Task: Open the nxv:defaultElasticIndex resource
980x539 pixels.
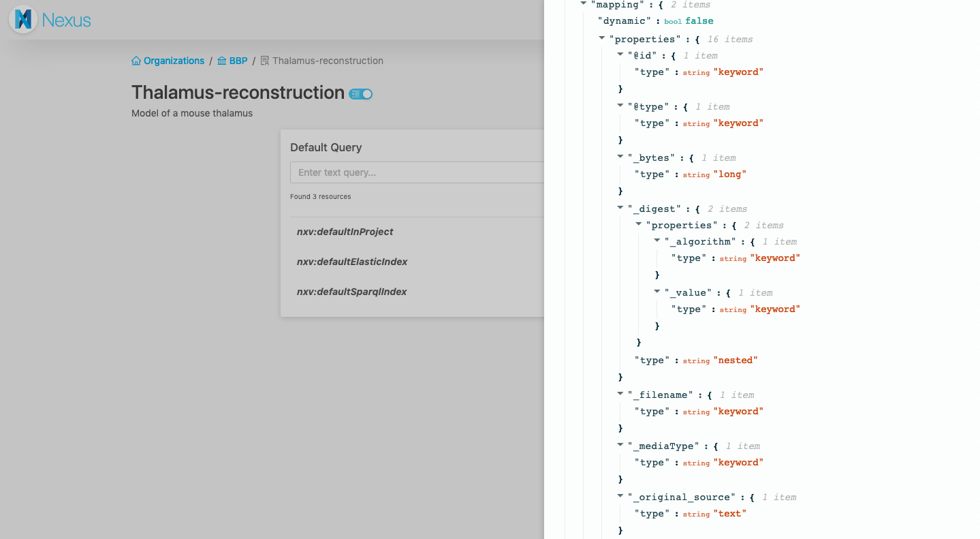Action: tap(352, 262)
